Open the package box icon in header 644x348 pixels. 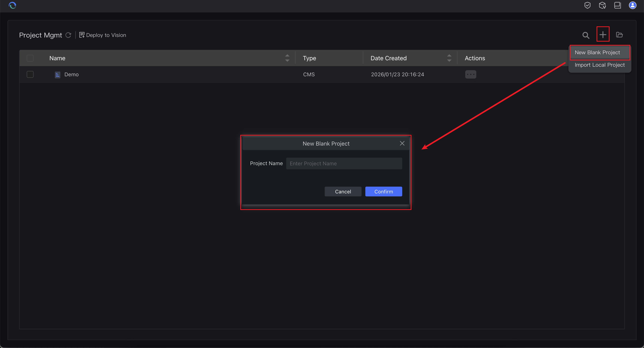click(x=603, y=5)
